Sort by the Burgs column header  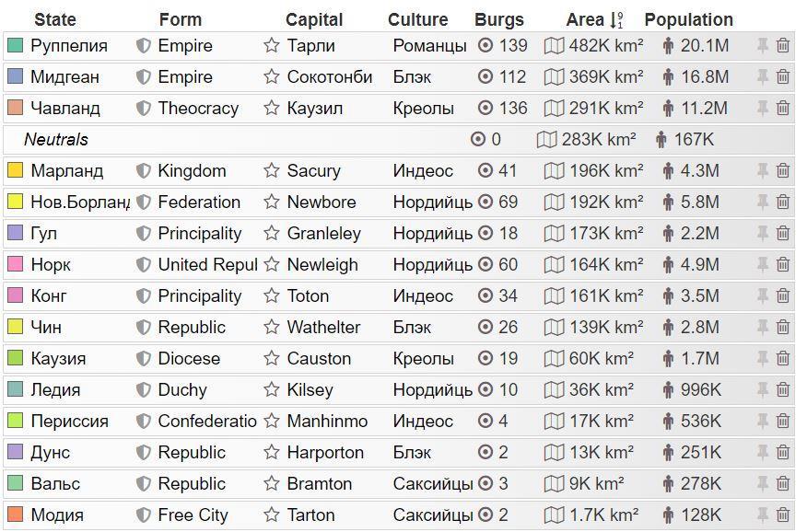click(498, 19)
